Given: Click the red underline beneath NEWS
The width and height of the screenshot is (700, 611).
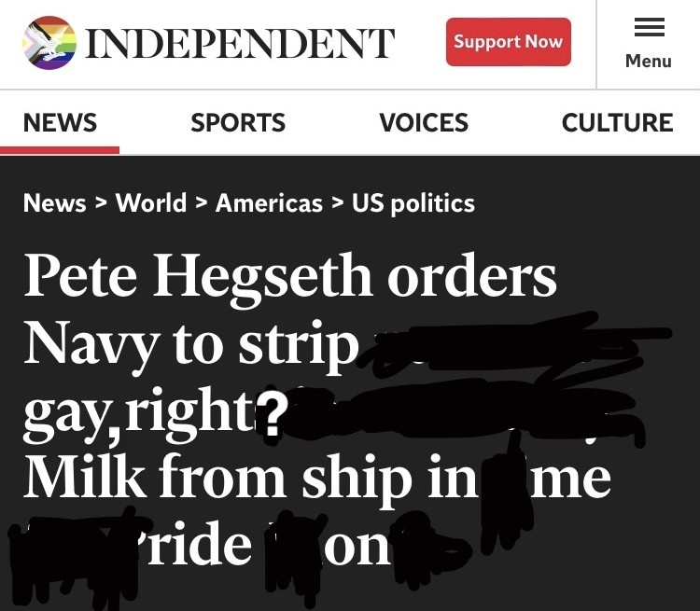Looking at the screenshot, I should tap(60, 150).
